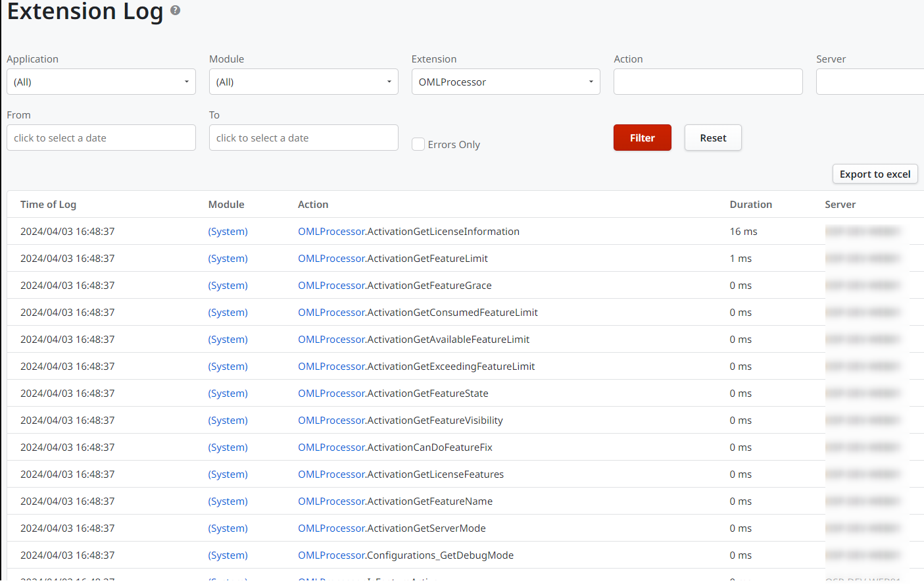Image resolution: width=924 pixels, height=587 pixels.
Task: Open the To date picker field
Action: pyautogui.click(x=303, y=138)
